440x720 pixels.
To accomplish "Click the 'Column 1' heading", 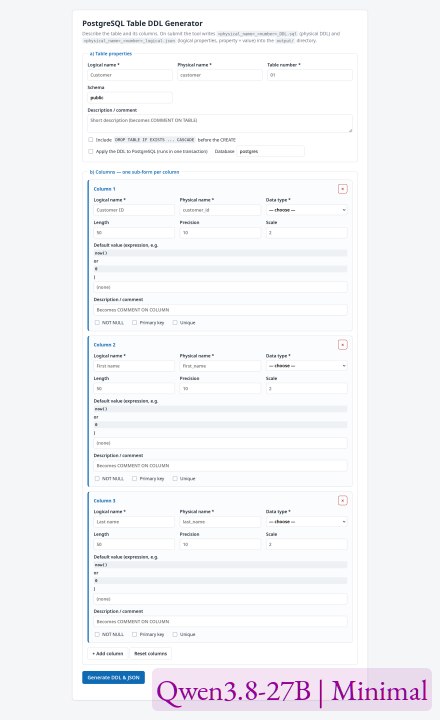I will (105, 189).
